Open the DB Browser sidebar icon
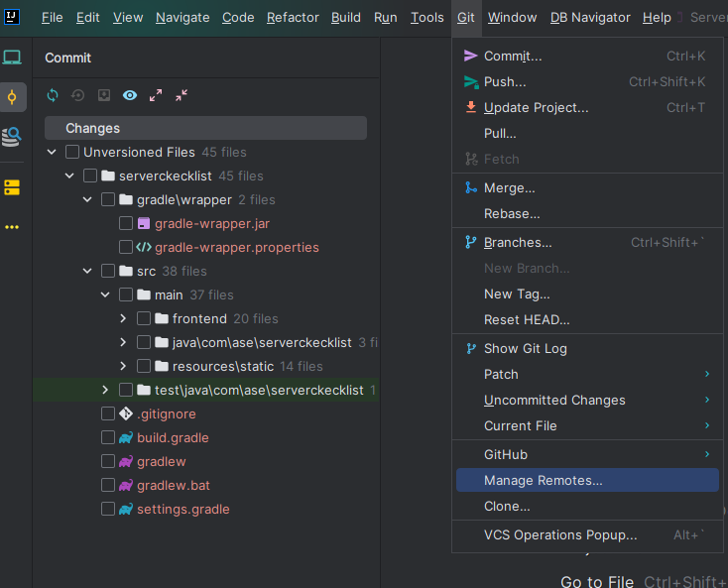This screenshot has height=588, width=728. pos(12,137)
